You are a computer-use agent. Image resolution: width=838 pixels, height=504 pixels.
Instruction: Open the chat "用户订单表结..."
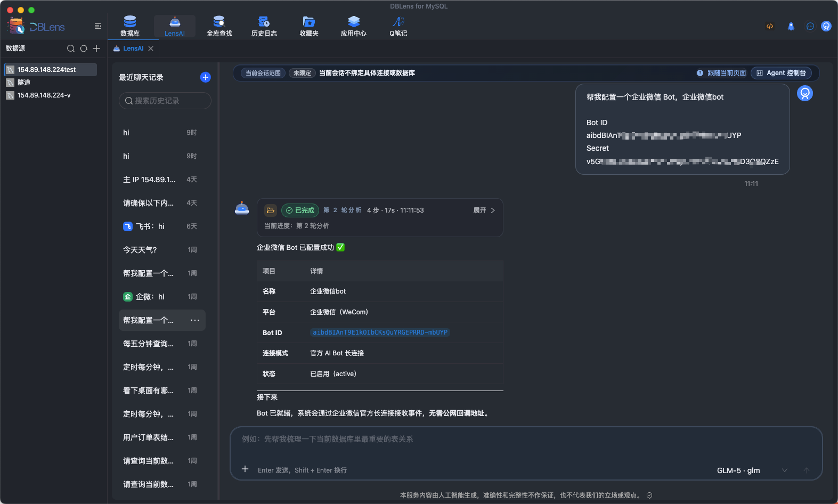coord(162,437)
